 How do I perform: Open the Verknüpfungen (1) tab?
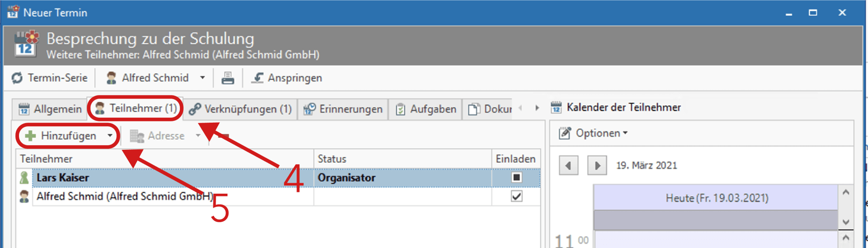coord(241,109)
